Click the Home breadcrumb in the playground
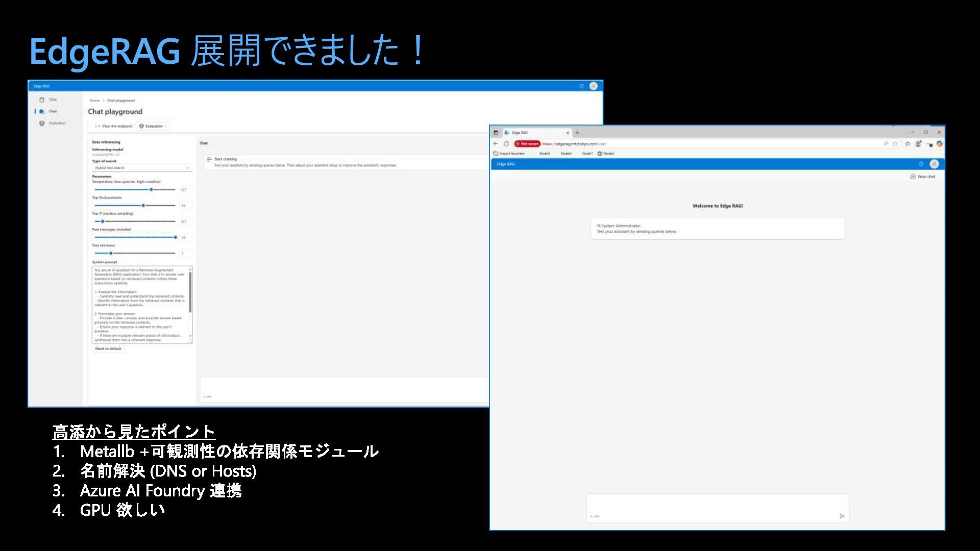 point(94,101)
